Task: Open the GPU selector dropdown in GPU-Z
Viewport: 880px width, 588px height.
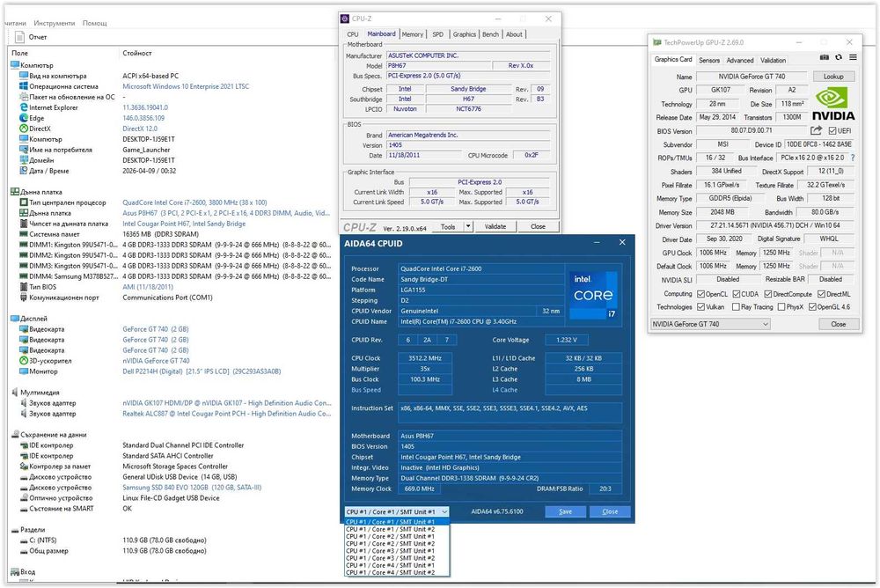Action: 710,324
